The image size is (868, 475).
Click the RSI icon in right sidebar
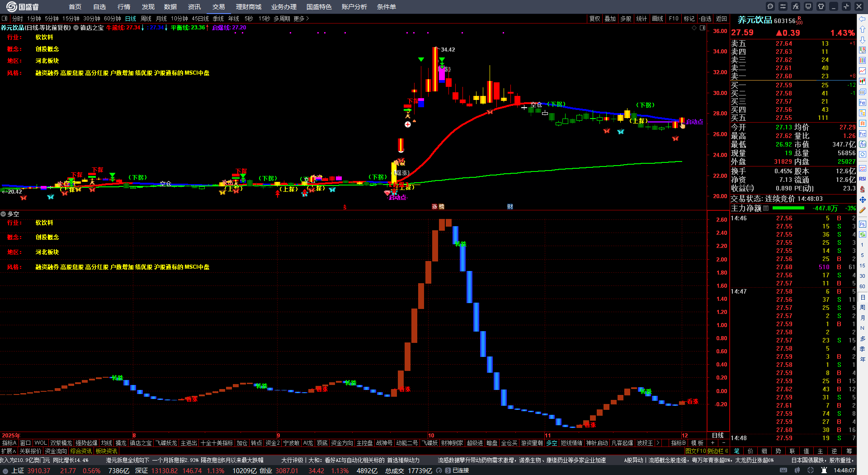click(863, 179)
